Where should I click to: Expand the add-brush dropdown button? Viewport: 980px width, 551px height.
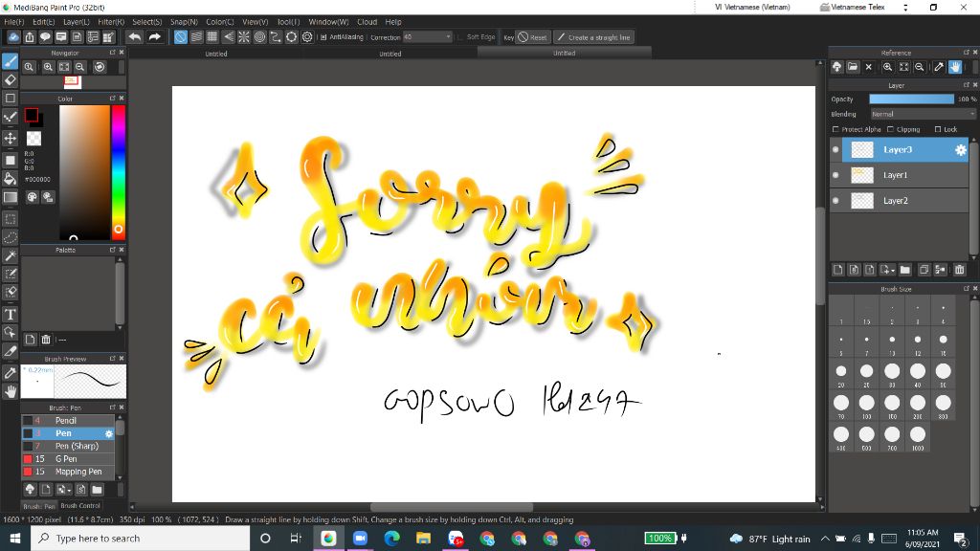[64, 489]
